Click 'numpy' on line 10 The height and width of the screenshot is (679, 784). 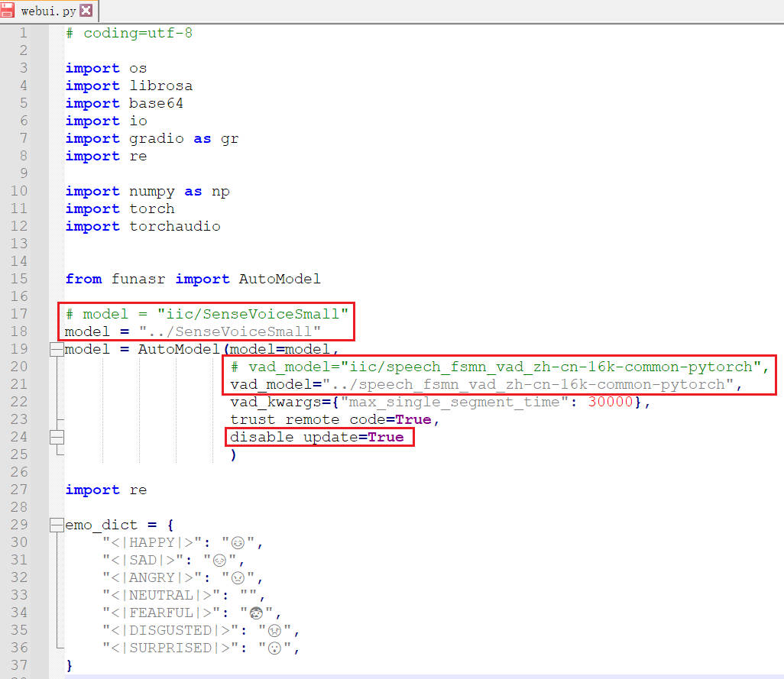(152, 192)
